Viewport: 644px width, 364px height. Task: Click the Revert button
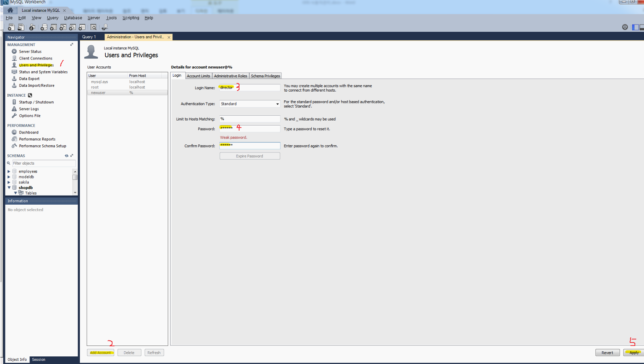607,353
